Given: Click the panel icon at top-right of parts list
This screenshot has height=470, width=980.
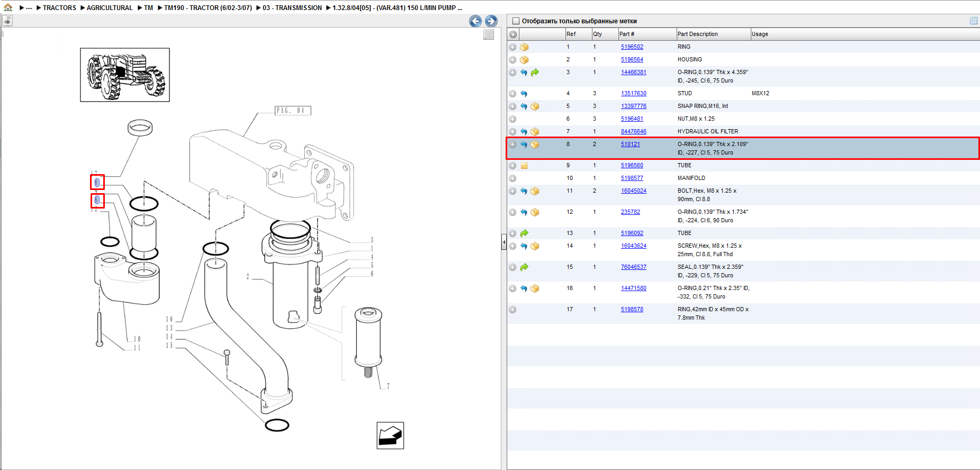Looking at the screenshot, I should coord(973,21).
